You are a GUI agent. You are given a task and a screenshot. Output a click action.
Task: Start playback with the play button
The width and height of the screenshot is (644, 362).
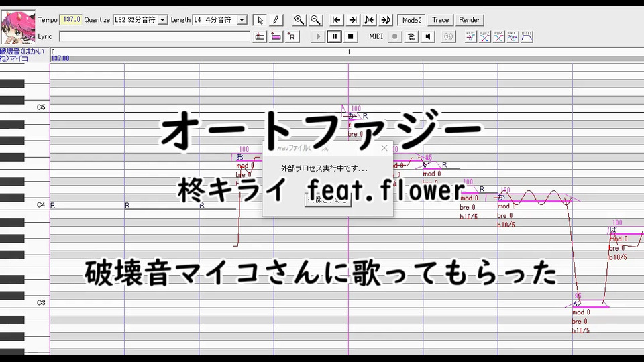[x=318, y=36]
